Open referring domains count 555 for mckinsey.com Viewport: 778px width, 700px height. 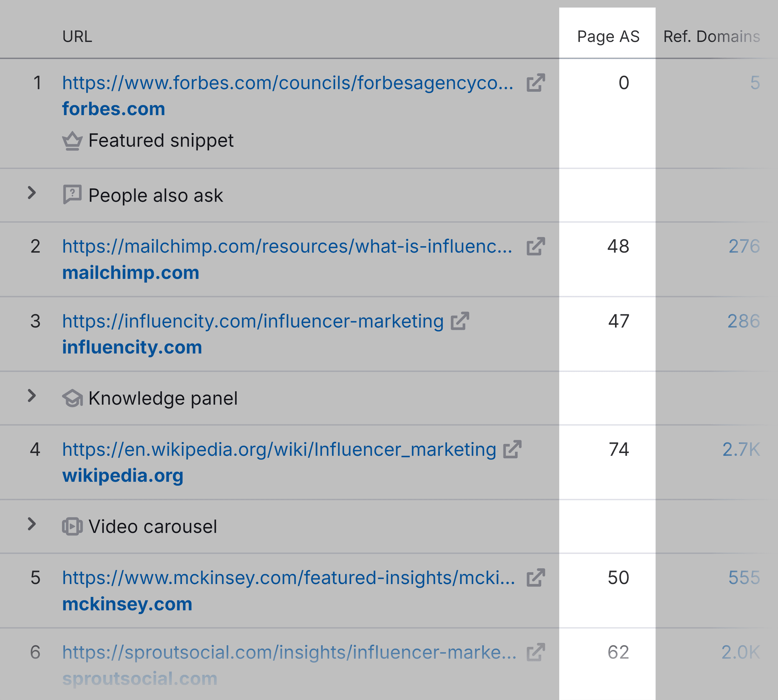[x=744, y=578]
